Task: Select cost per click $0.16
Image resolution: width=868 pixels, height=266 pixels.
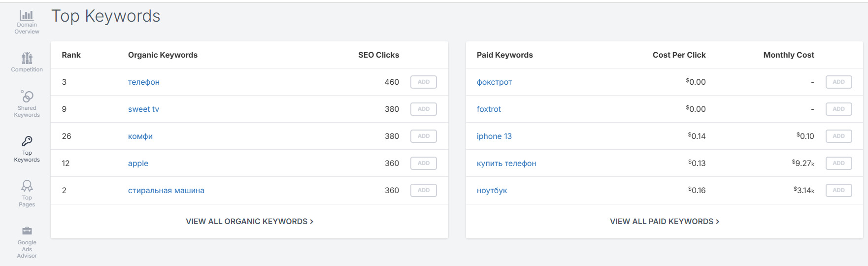Action: pos(697,190)
